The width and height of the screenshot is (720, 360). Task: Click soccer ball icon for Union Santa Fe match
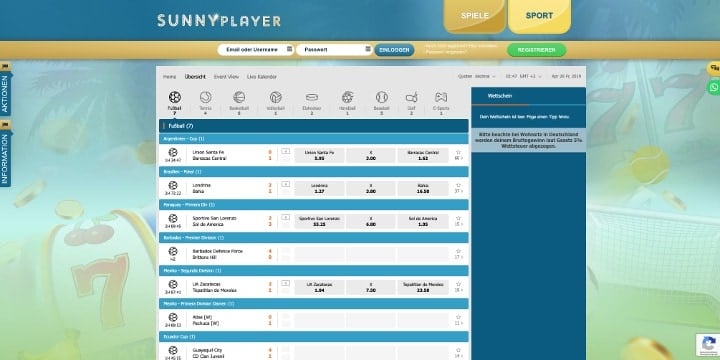coord(173,152)
